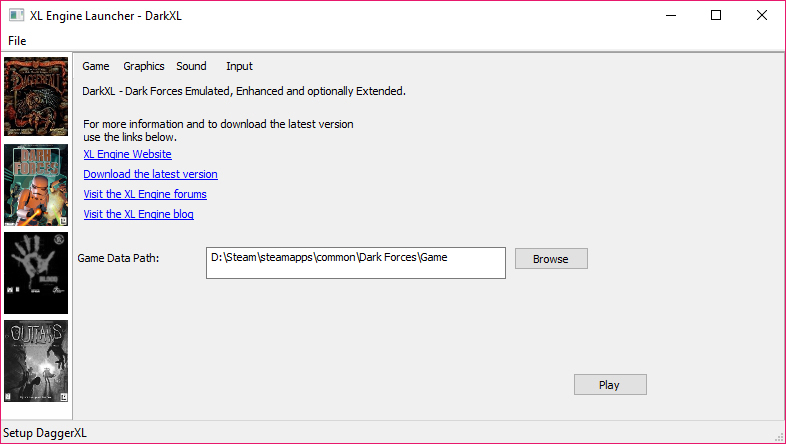The height and width of the screenshot is (444, 786).
Task: Launch the game with the Play button
Action: point(610,385)
